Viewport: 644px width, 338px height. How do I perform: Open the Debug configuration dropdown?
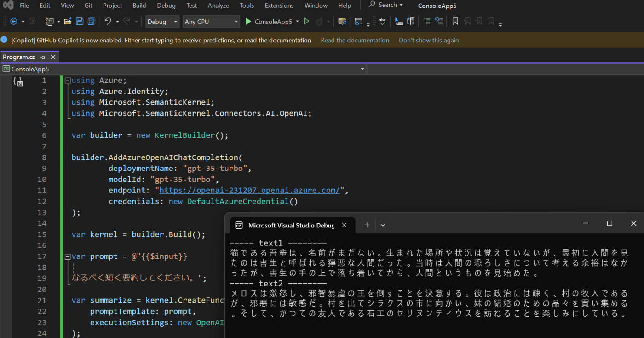(x=162, y=22)
